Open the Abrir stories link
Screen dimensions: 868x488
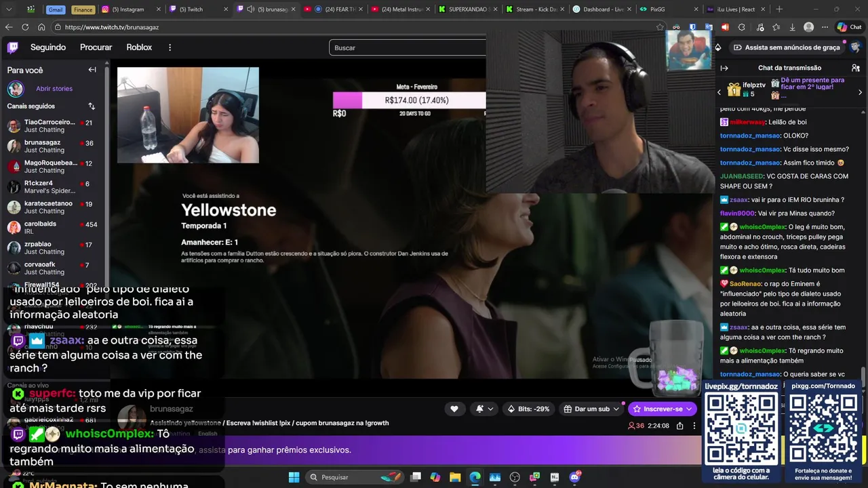pos(54,89)
